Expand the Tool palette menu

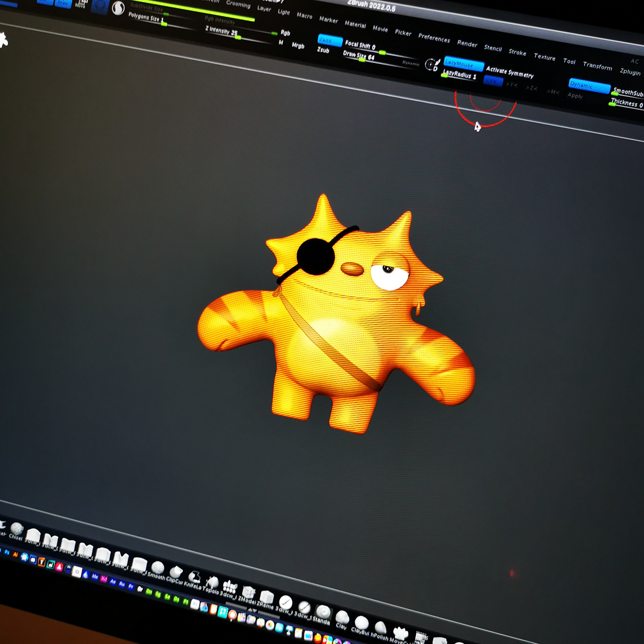pyautogui.click(x=569, y=61)
